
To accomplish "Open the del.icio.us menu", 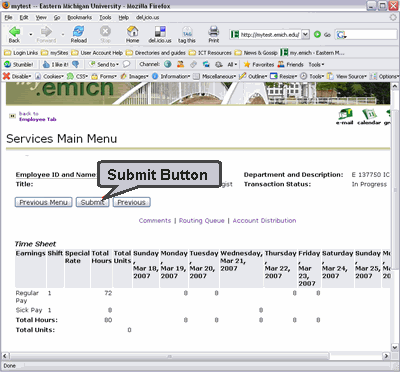I will coord(148,17).
